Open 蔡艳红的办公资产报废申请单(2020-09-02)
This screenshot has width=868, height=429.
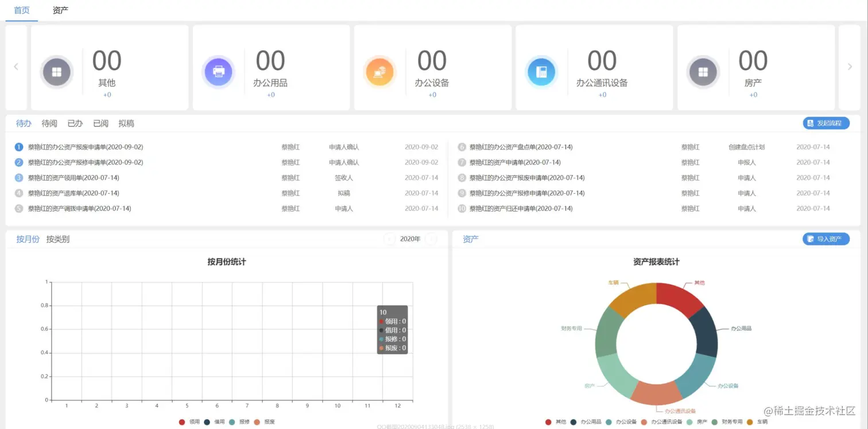coord(86,147)
